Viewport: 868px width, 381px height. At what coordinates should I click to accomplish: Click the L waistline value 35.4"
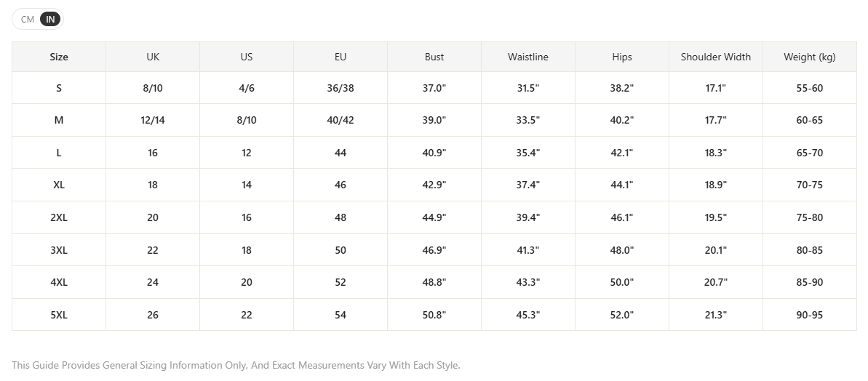click(528, 153)
